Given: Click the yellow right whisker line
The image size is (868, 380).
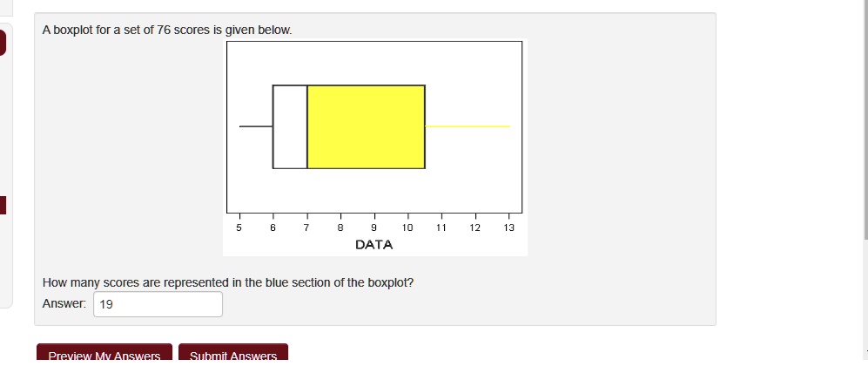Looking at the screenshot, I should (x=468, y=126).
